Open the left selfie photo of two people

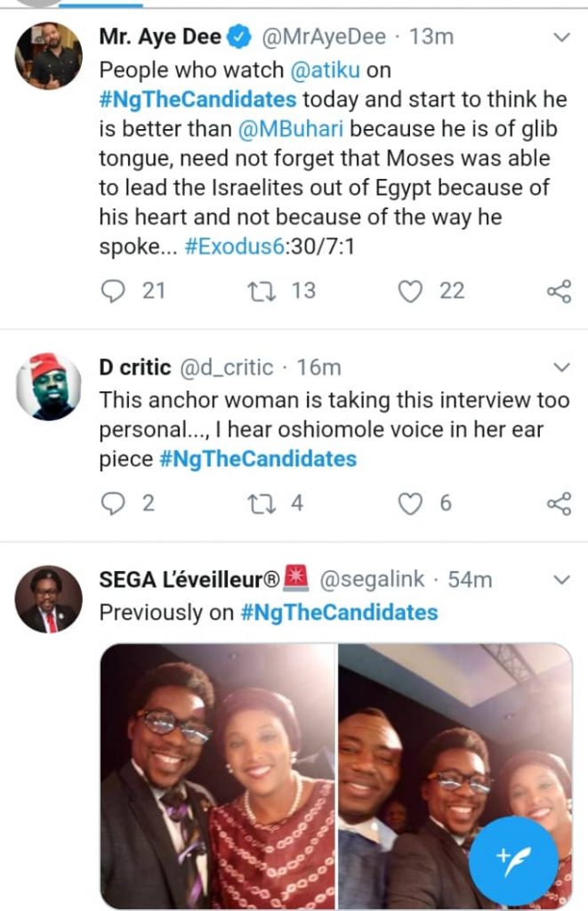218,774
